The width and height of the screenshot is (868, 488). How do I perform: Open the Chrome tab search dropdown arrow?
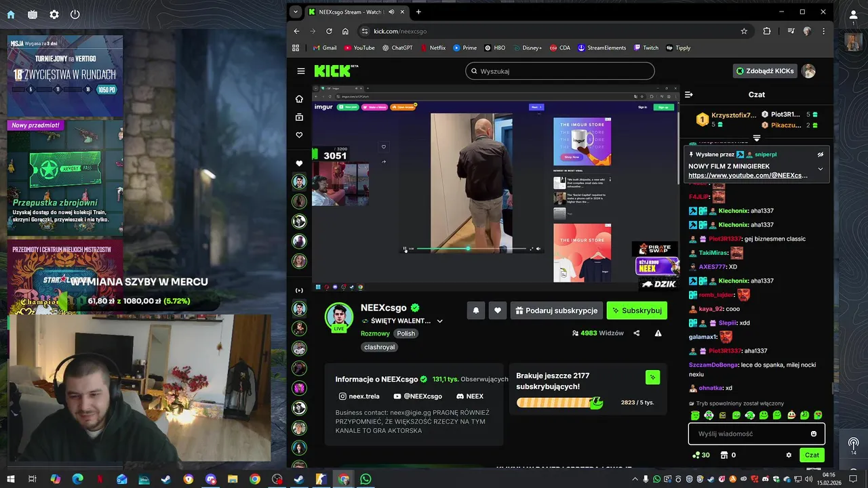pyautogui.click(x=295, y=12)
